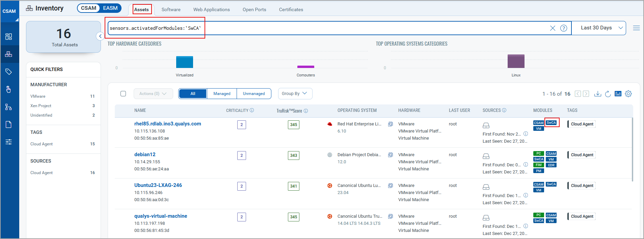Viewport: 644px width, 239px height.
Task: Open OS details icon for rhel85 row
Action: [391, 124]
